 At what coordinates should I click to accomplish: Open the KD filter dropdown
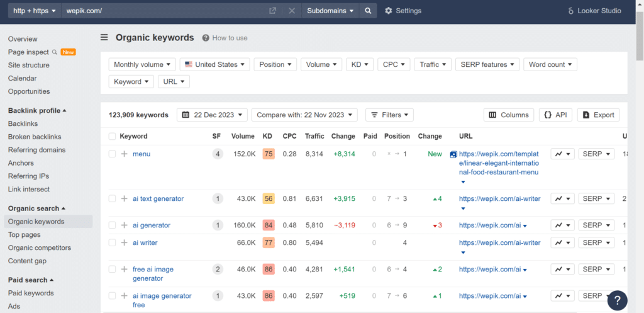click(x=360, y=65)
